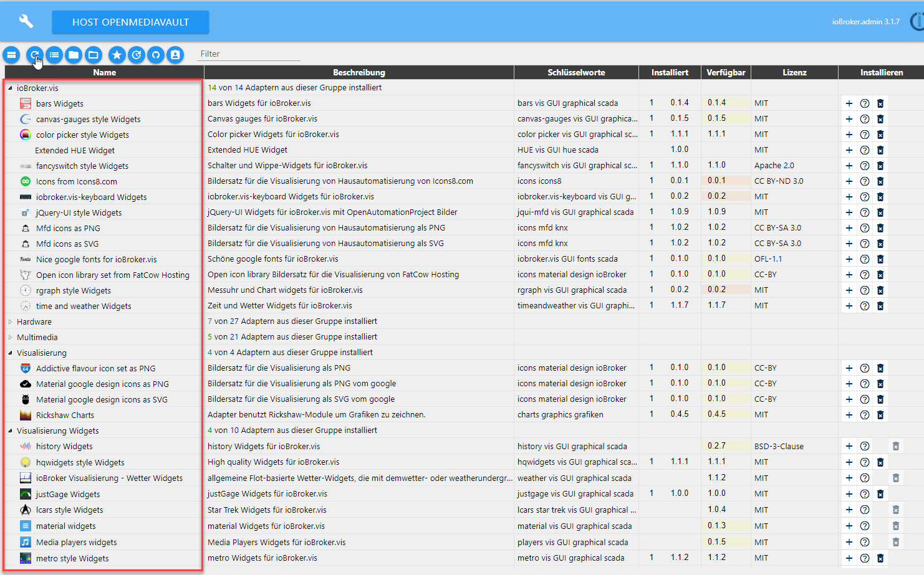This screenshot has width=924, height=575.
Task: Click installed version 0.4.5 of Rickshaw Charts
Action: tap(680, 414)
